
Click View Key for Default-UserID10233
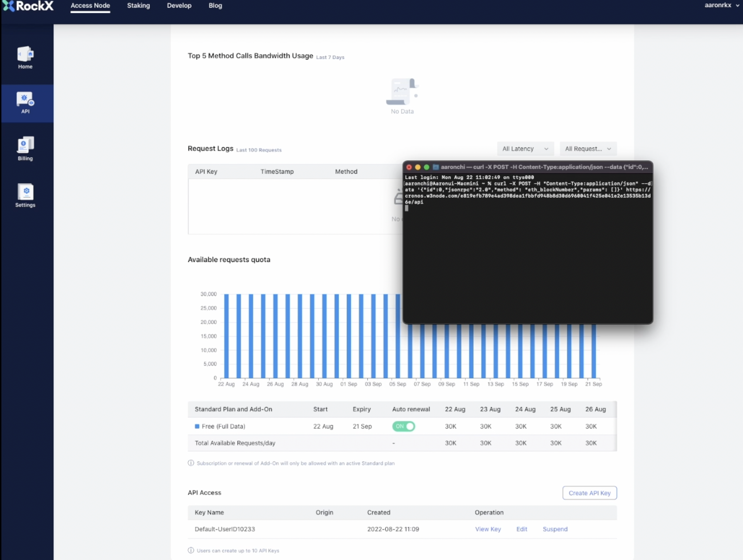click(x=487, y=529)
